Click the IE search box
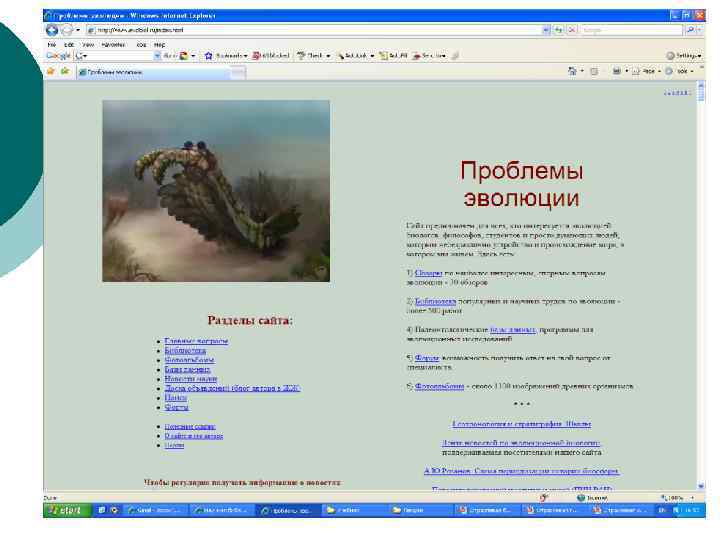This screenshot has height=540, width=720. click(x=632, y=30)
